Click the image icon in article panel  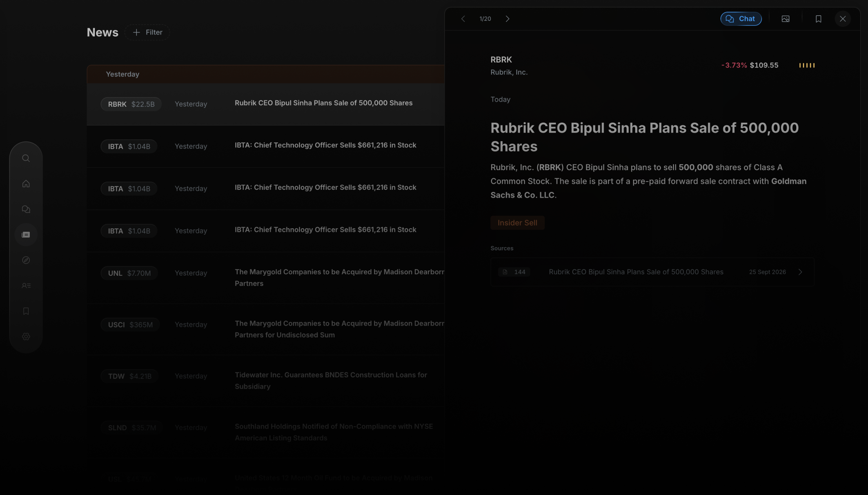pyautogui.click(x=785, y=19)
